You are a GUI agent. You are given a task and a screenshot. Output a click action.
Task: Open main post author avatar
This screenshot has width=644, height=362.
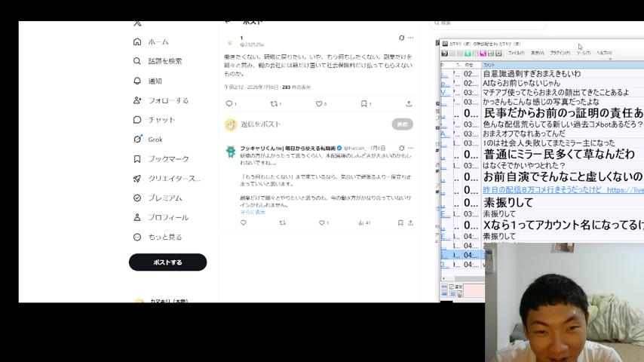[x=230, y=42]
